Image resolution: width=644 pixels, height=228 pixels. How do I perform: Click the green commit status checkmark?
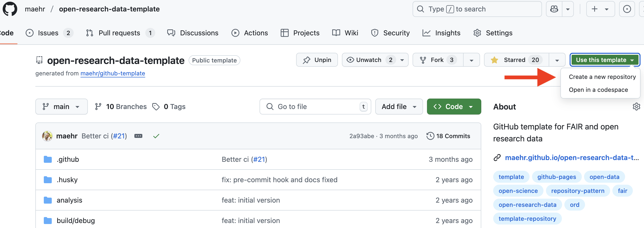pos(156,136)
